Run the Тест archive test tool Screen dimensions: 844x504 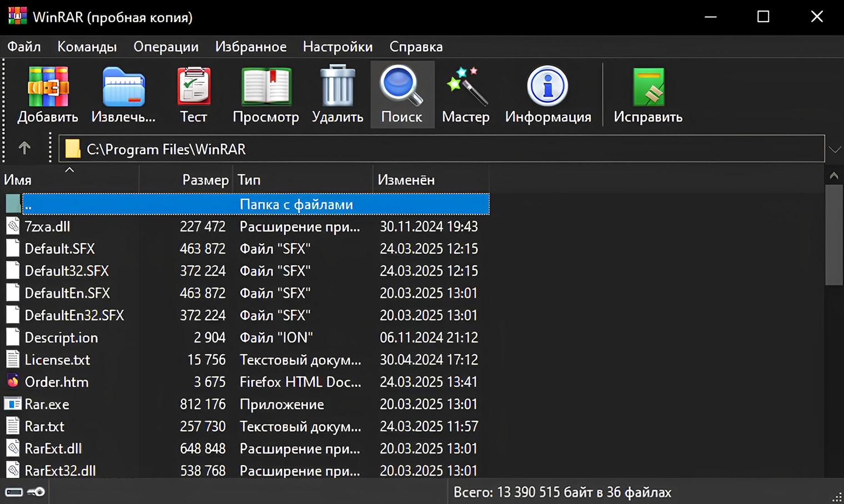[194, 86]
